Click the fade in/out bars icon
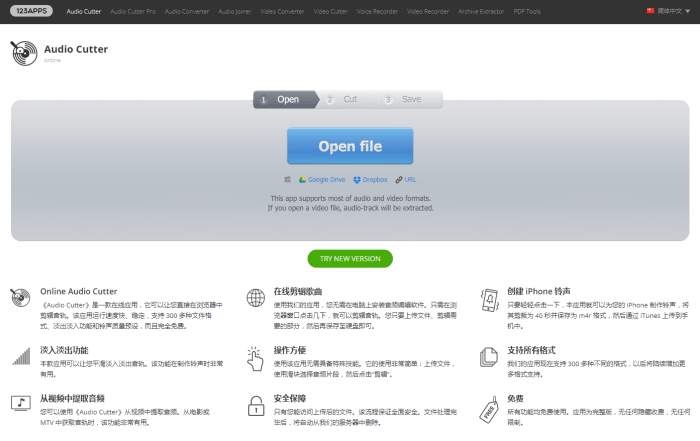The image size is (700, 441). [x=21, y=356]
